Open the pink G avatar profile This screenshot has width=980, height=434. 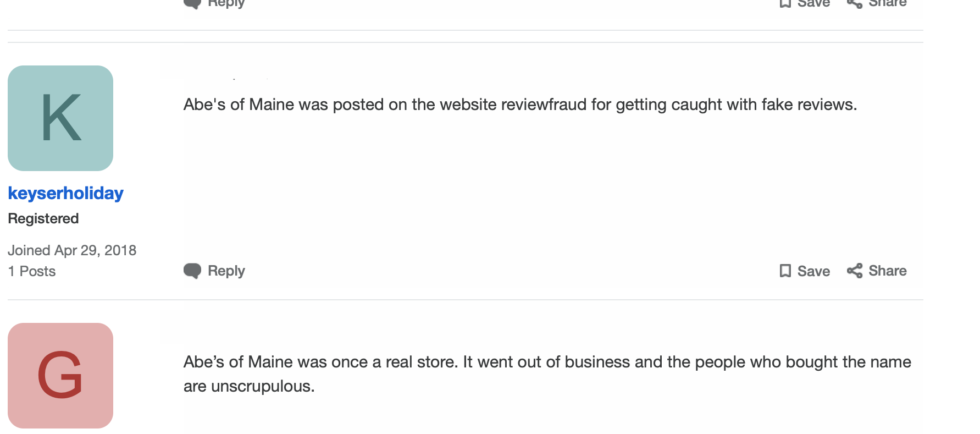coord(60,376)
